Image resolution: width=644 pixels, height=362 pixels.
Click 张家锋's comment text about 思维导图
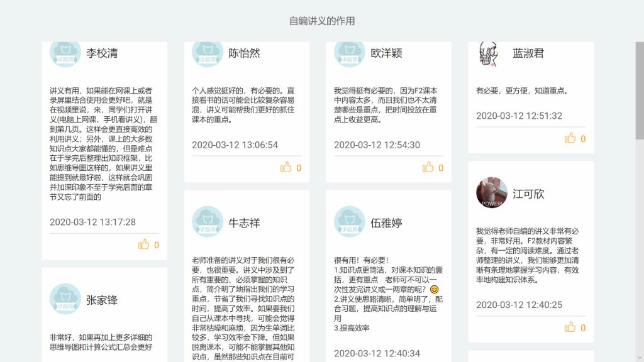click(101, 342)
